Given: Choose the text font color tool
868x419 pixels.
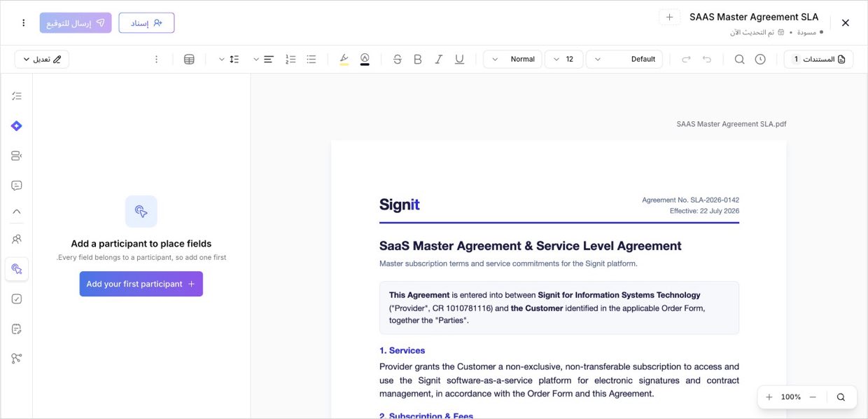Looking at the screenshot, I should [x=365, y=60].
